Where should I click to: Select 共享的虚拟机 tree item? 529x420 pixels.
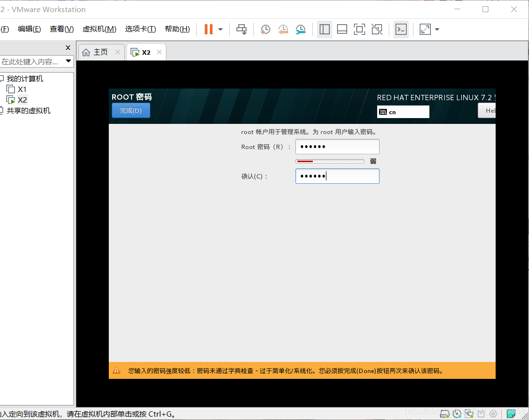pos(29,111)
